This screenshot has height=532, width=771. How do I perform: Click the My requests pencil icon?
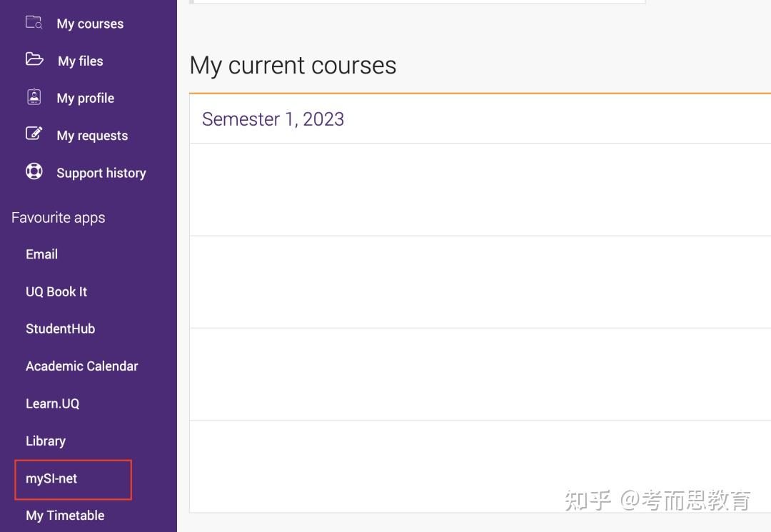click(34, 134)
